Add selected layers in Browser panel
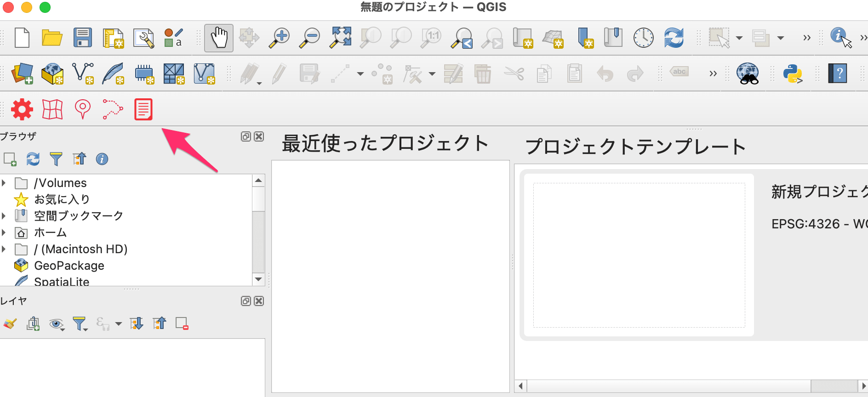Image resolution: width=868 pixels, height=397 pixels. tap(10, 159)
